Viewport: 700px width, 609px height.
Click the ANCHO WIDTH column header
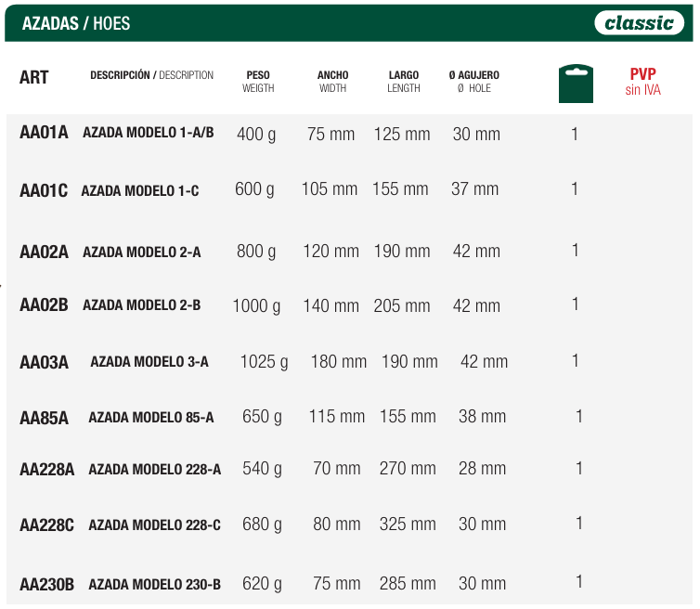point(332,82)
